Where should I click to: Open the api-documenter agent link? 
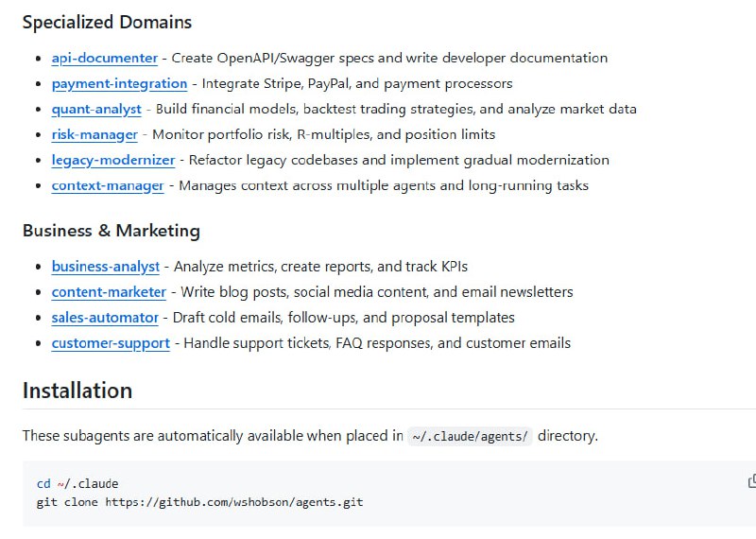coord(104,58)
